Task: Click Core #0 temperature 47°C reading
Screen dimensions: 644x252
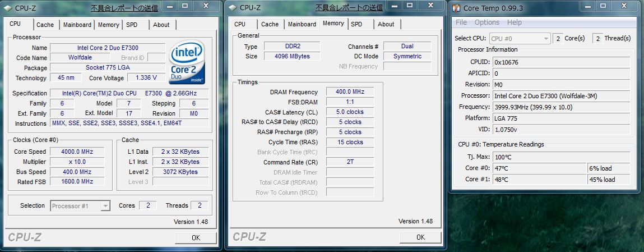Action: pos(540,168)
